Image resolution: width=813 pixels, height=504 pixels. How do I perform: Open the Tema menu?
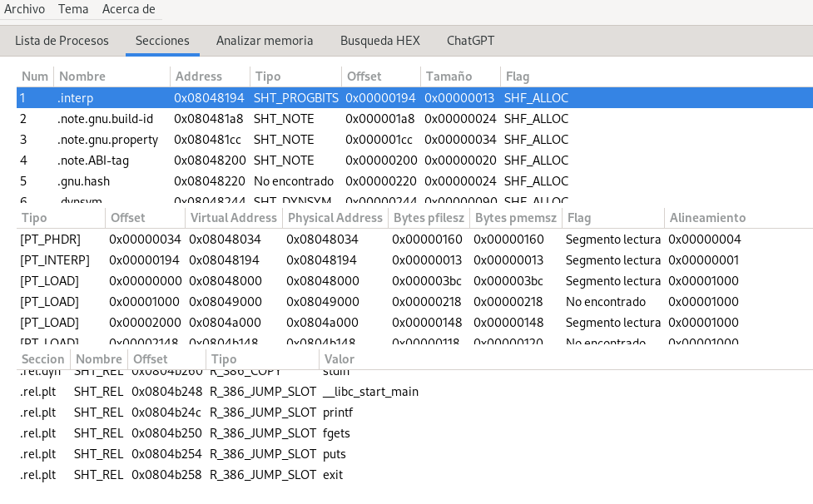(73, 9)
